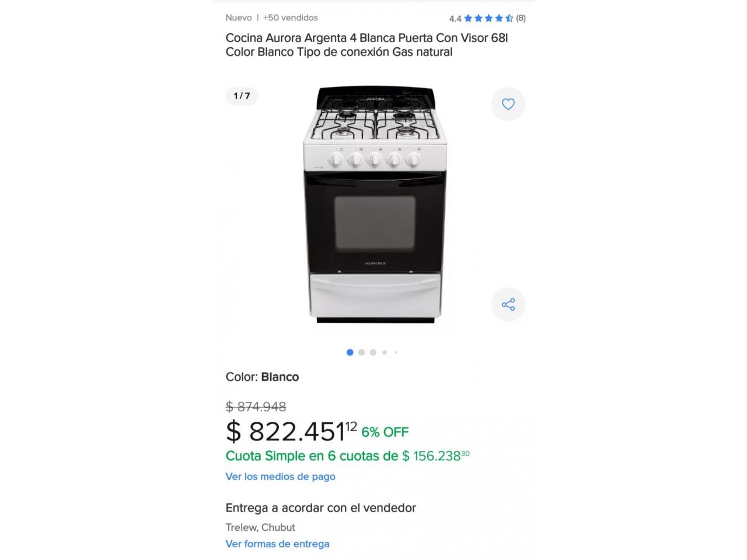Click the (8) reviews count
The height and width of the screenshot is (560, 747).
click(x=521, y=18)
